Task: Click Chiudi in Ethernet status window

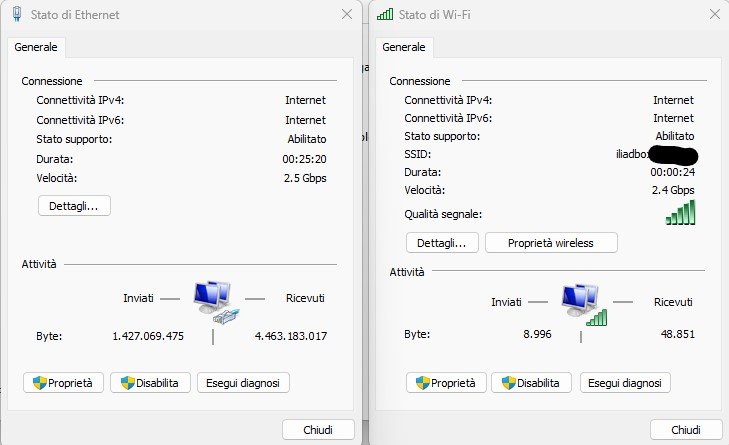Action: [x=318, y=430]
